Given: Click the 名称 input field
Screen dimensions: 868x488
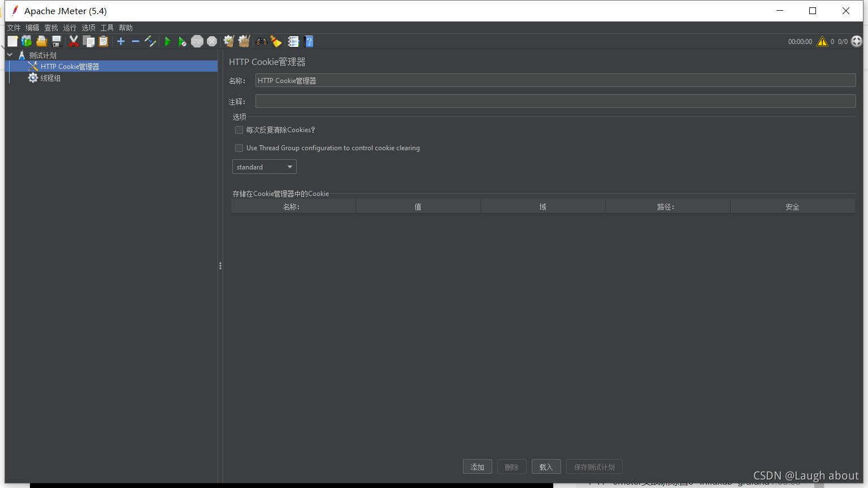Looking at the screenshot, I should 555,80.
